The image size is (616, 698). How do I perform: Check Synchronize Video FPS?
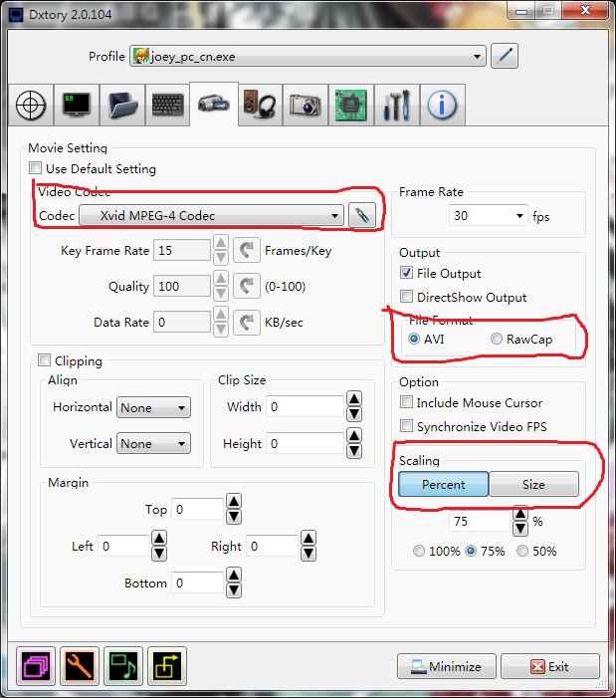coord(406,426)
